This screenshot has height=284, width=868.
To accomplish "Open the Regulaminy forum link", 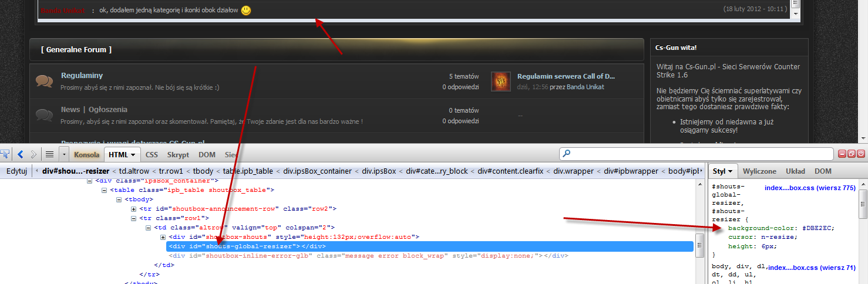I will pyautogui.click(x=82, y=76).
